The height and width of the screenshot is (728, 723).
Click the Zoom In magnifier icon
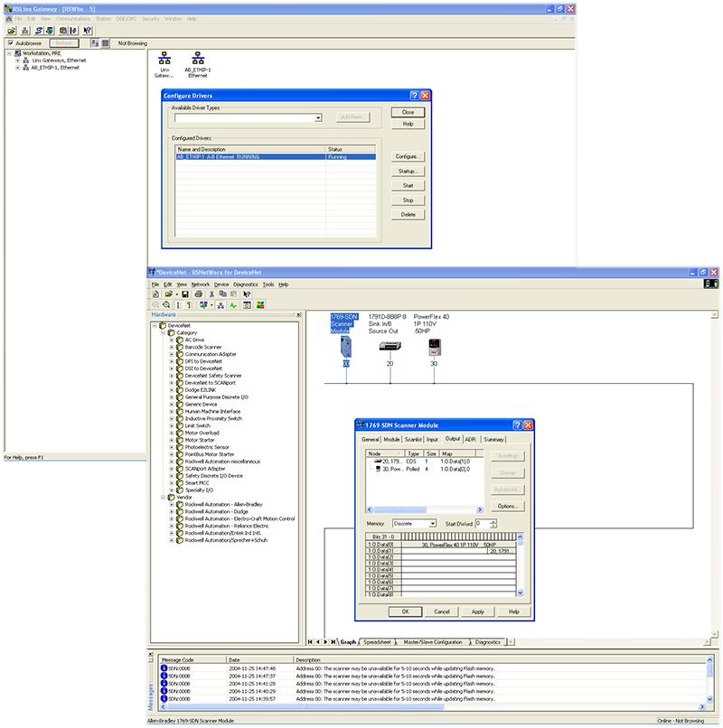tap(156, 305)
